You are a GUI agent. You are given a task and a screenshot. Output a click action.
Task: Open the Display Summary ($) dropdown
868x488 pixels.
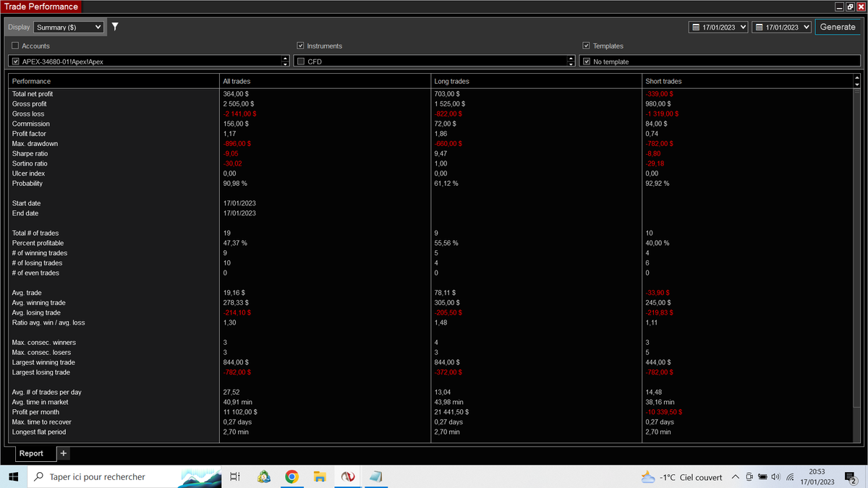click(69, 27)
